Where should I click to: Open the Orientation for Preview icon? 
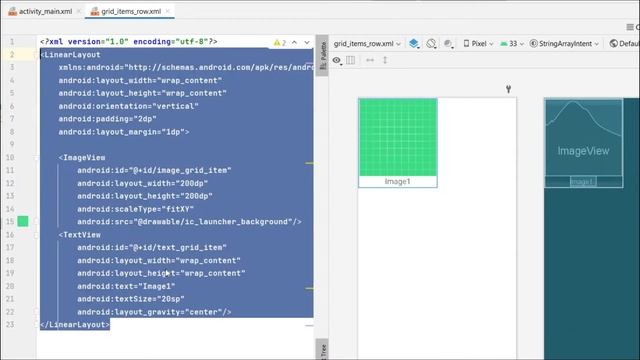[431, 43]
